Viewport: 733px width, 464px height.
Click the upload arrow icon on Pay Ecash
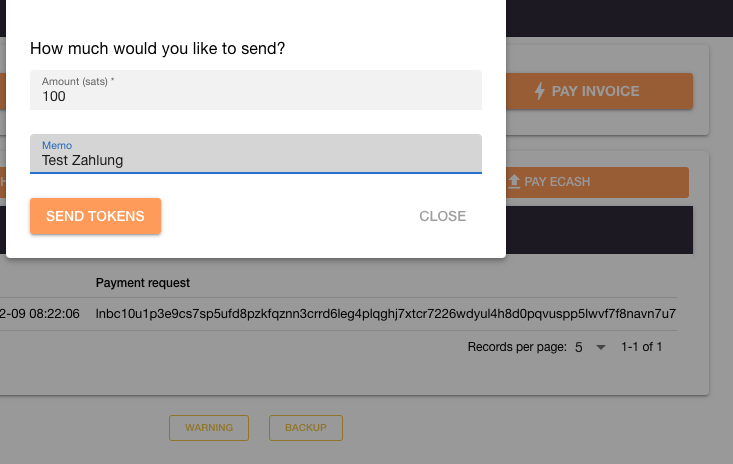pos(514,182)
